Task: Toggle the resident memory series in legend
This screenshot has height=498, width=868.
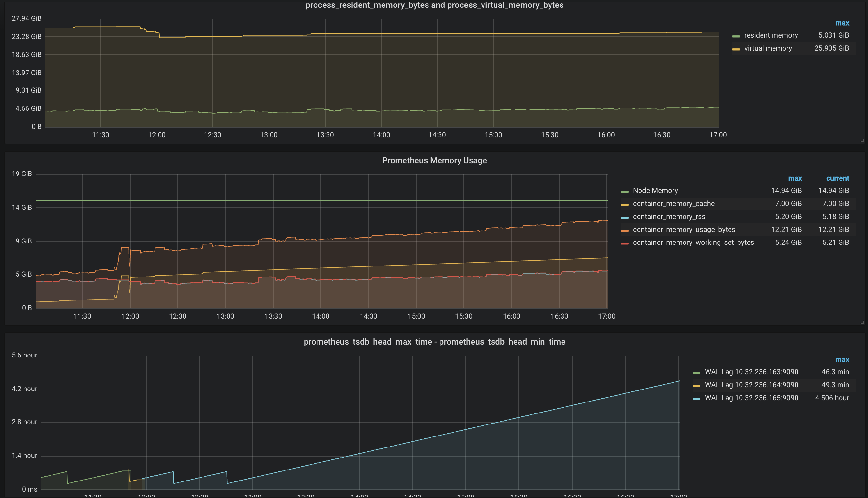Action: [x=771, y=35]
